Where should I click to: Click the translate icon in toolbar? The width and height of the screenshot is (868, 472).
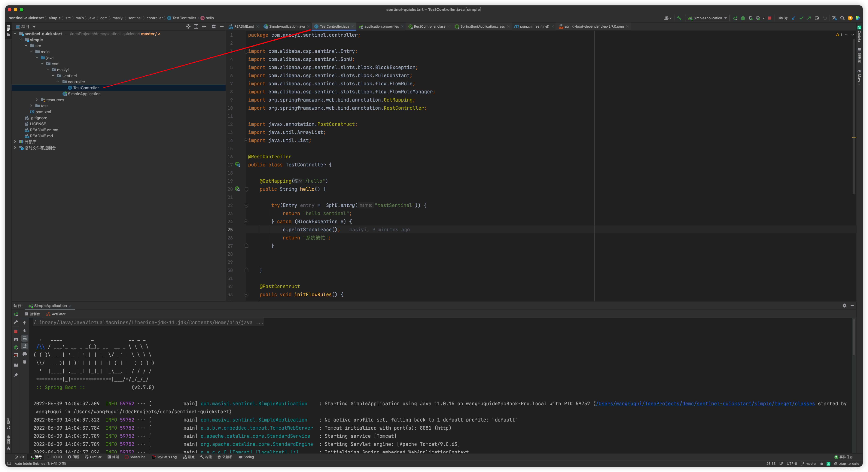tap(834, 18)
